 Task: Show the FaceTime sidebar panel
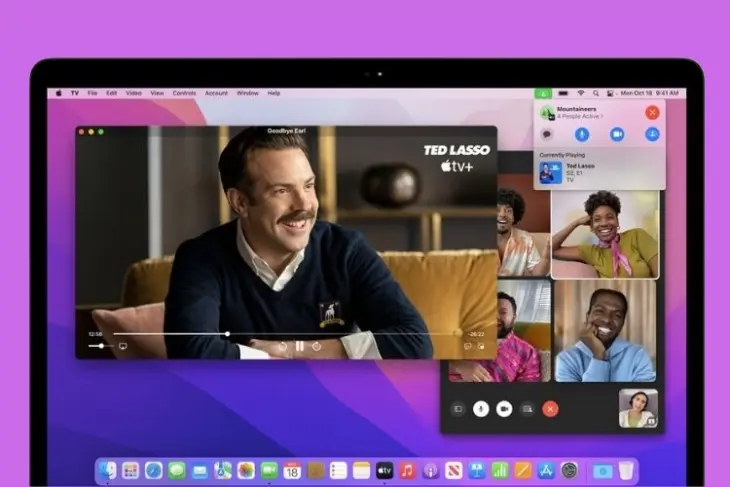click(458, 408)
